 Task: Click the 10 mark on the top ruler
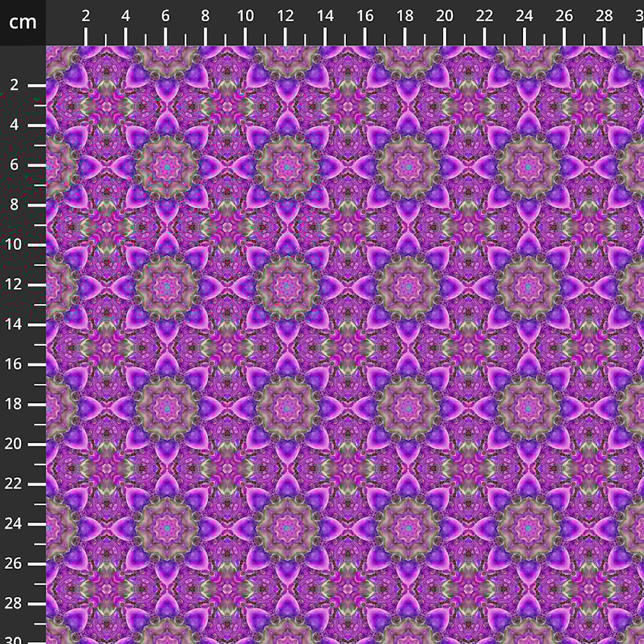tap(245, 17)
